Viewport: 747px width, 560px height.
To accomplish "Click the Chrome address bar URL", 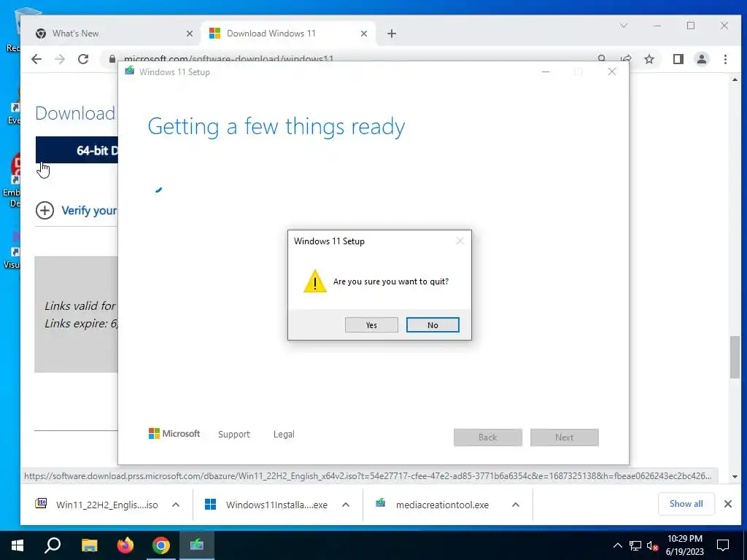I will point(228,59).
